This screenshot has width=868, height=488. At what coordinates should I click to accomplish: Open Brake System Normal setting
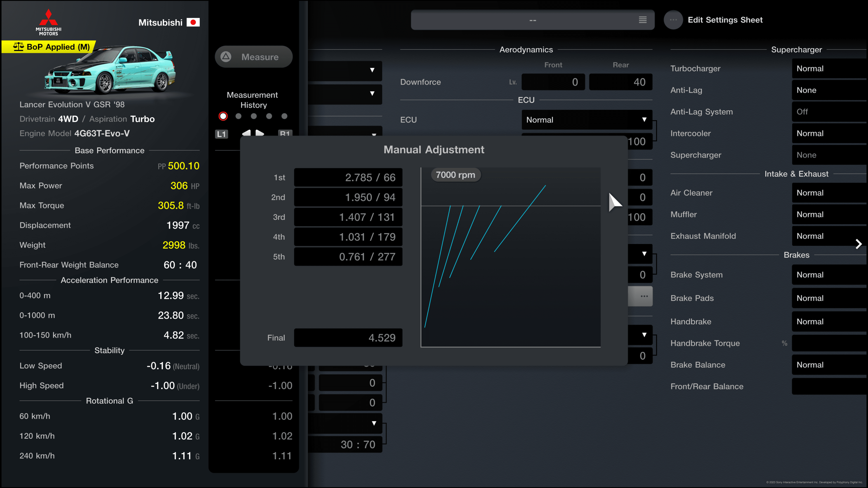[830, 275]
